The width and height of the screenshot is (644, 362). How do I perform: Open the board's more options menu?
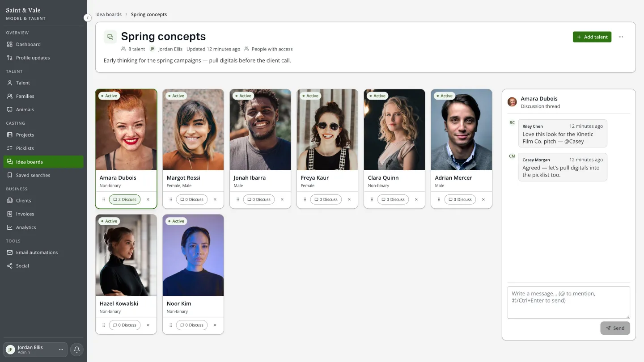click(621, 37)
